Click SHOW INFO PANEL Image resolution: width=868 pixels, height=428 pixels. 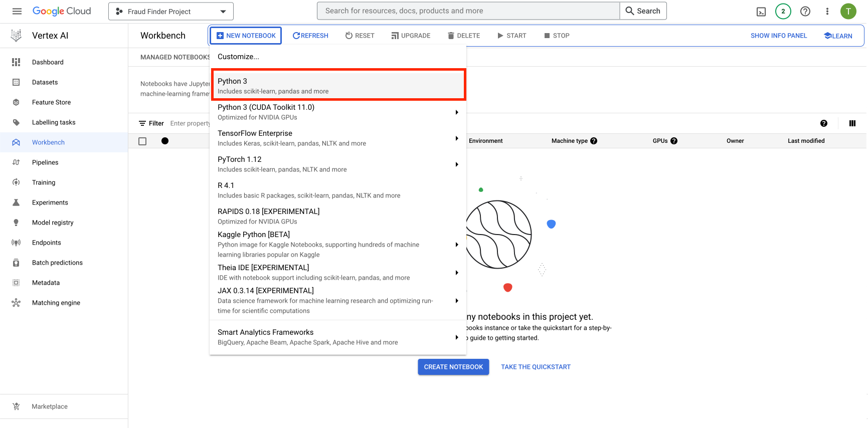pos(778,36)
